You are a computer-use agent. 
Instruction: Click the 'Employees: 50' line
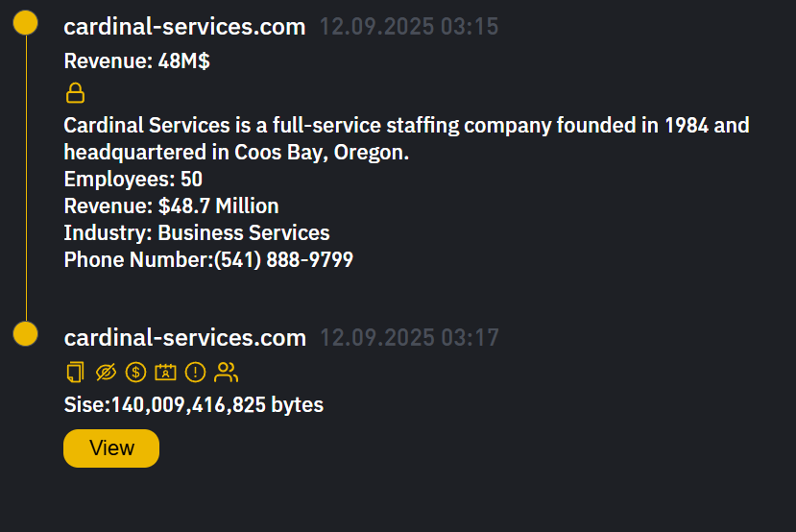point(133,179)
